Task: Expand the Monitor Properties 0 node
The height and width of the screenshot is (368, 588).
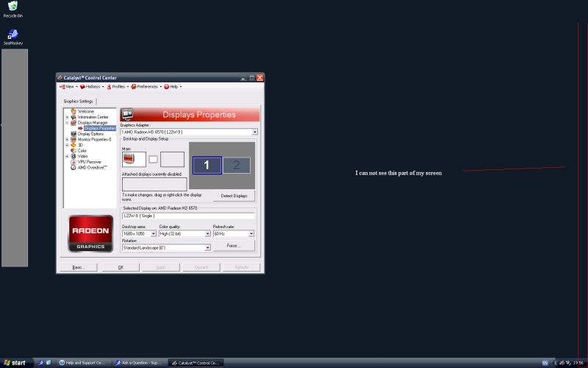Action: click(x=67, y=140)
